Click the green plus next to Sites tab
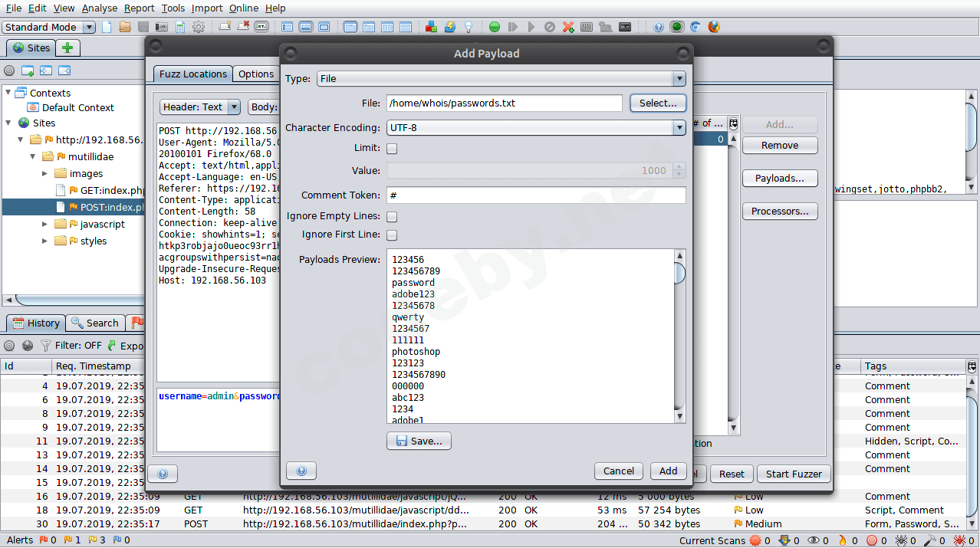Screen dimensions: 980x548 [x=67, y=48]
